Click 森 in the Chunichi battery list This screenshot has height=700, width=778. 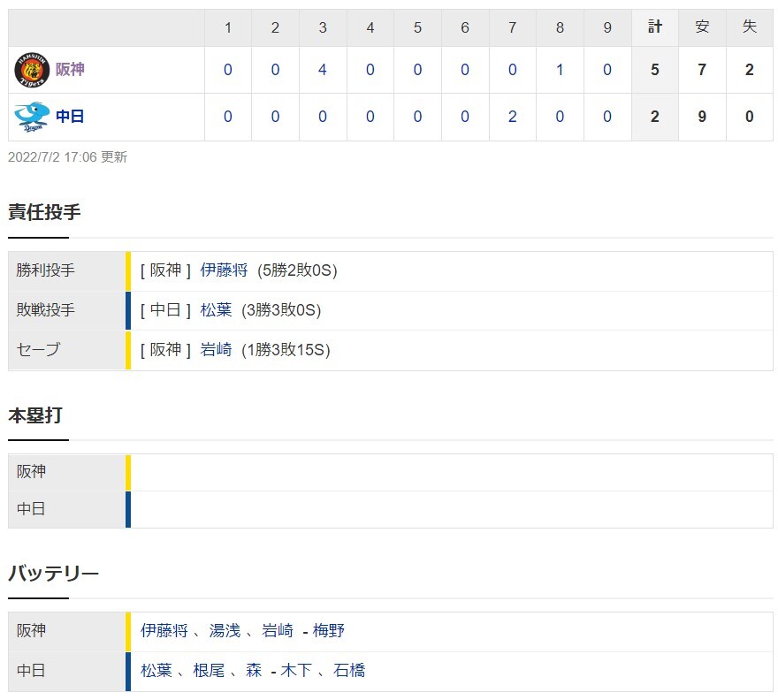pyautogui.click(x=254, y=671)
